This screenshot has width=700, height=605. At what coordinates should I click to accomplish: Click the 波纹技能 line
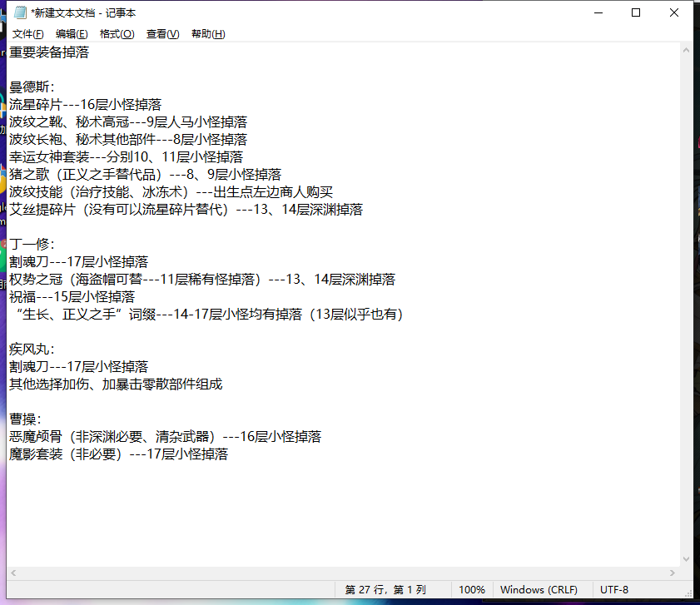click(x=171, y=192)
